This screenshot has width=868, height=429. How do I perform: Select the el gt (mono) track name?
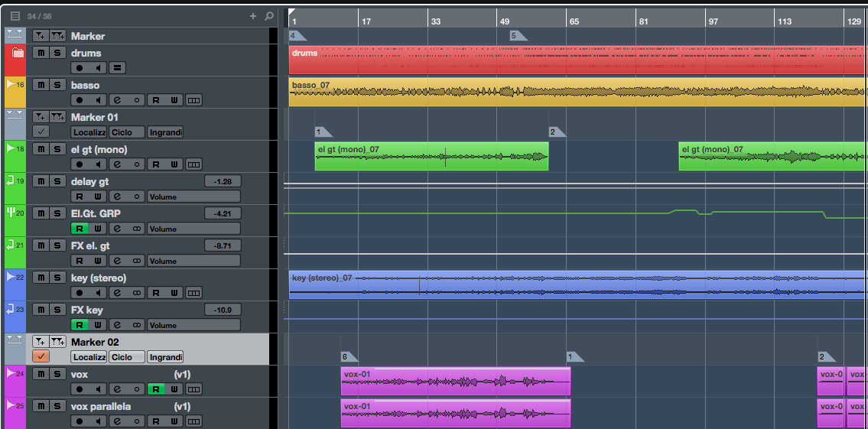pos(99,149)
